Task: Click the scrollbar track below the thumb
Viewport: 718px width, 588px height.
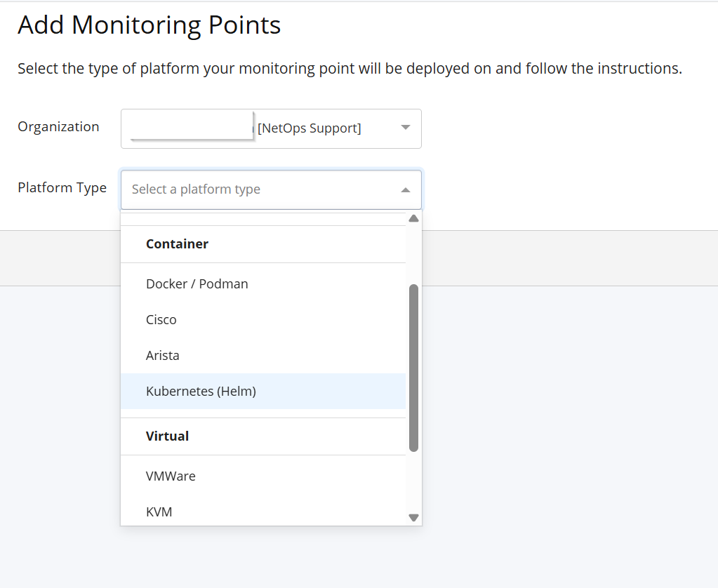Action: click(x=413, y=483)
